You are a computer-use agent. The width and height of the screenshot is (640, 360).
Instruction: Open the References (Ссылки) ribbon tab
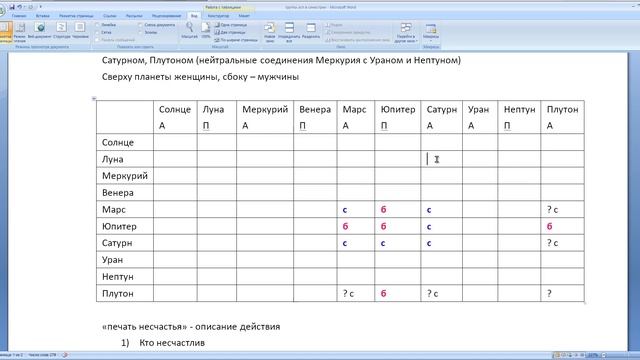tap(109, 16)
